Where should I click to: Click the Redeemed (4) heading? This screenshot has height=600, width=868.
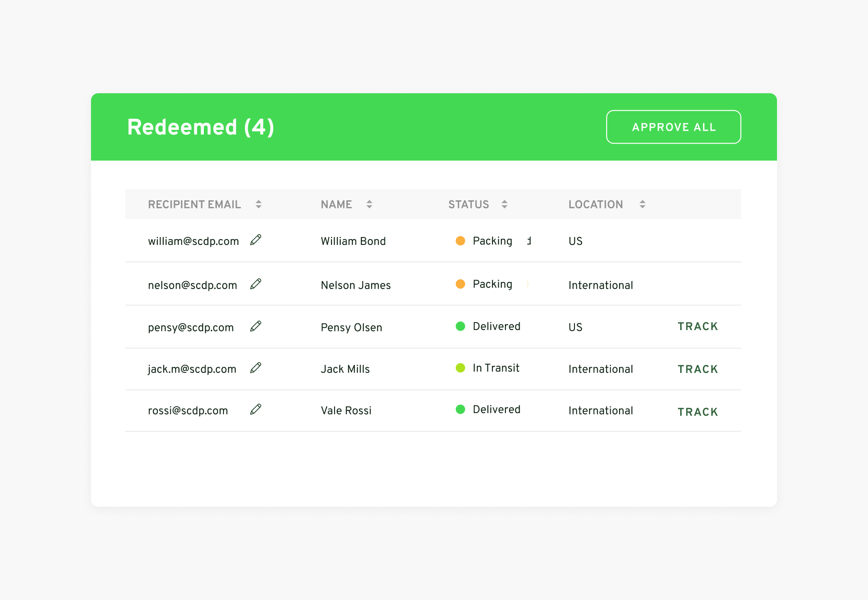[200, 127]
